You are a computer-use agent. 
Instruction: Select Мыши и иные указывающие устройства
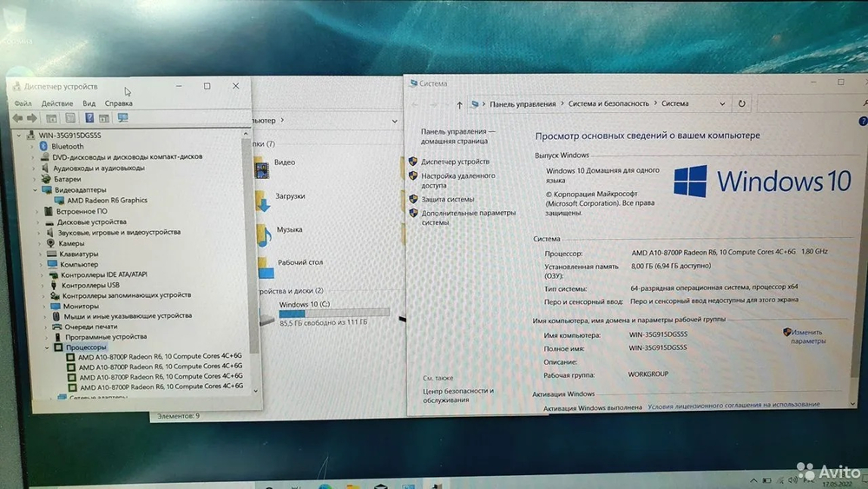(x=128, y=315)
